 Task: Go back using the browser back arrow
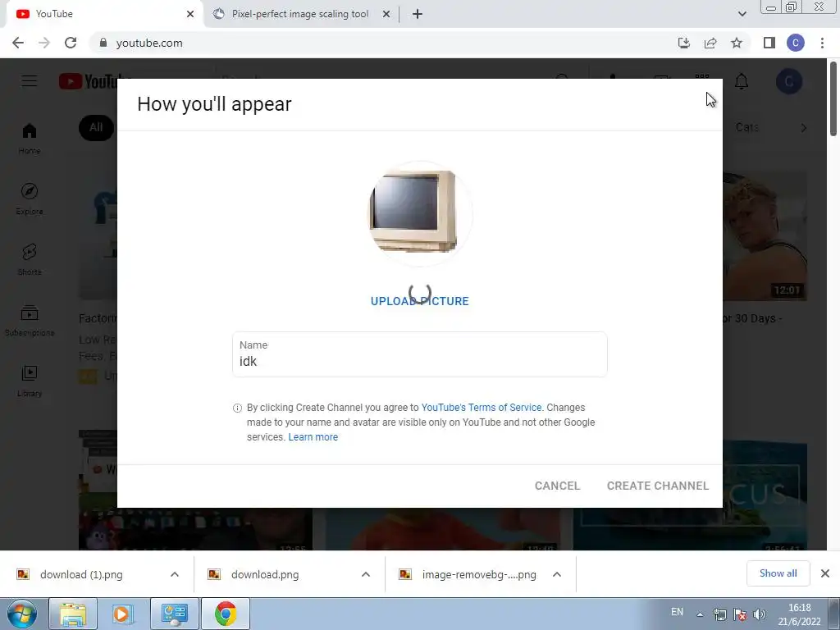pyautogui.click(x=18, y=43)
